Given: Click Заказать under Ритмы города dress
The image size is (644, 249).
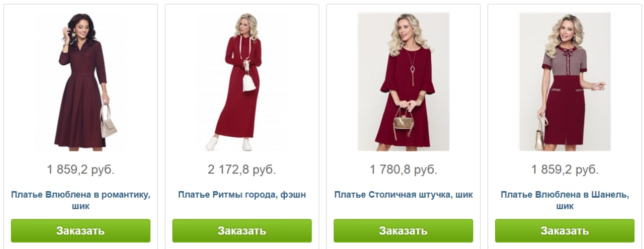Looking at the screenshot, I should click(x=242, y=231).
